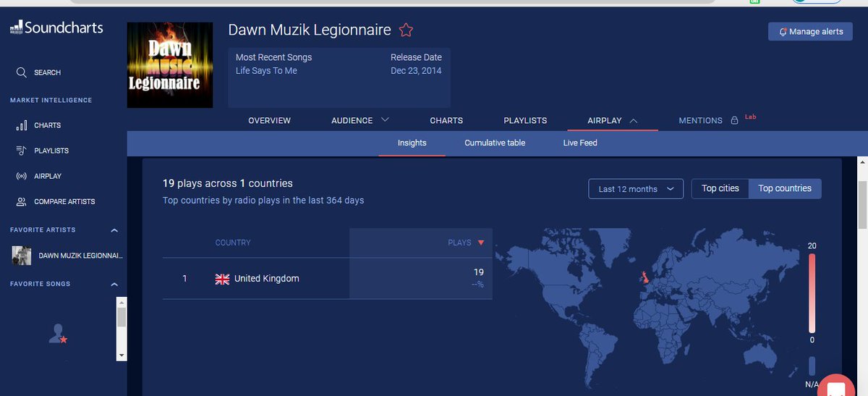Click the 19 plays value
This screenshot has width=868, height=396.
point(479,272)
